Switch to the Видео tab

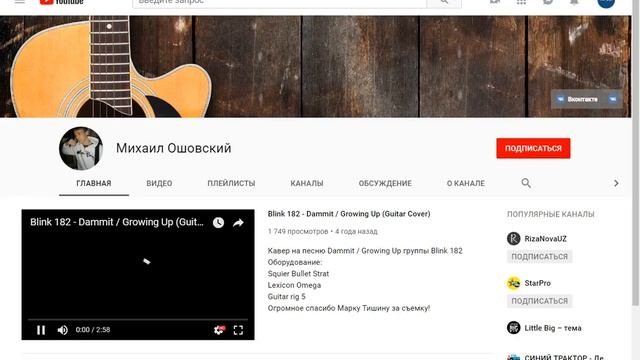tap(159, 183)
